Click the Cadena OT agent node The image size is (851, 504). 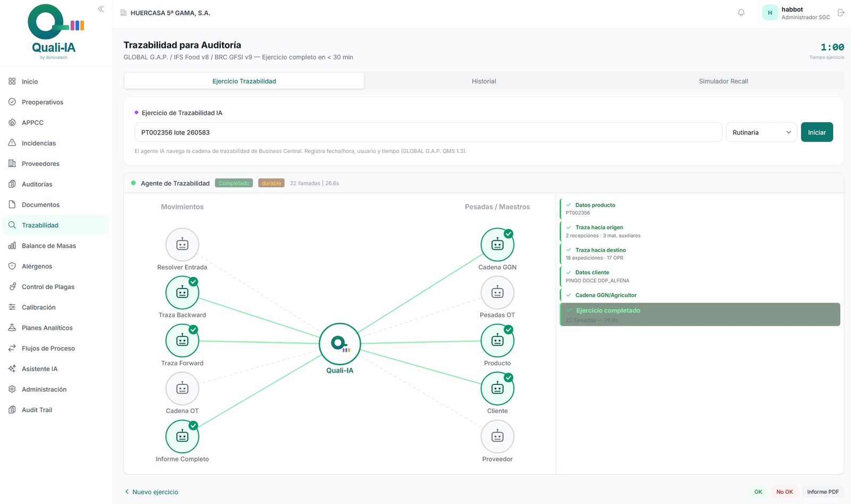pos(182,389)
